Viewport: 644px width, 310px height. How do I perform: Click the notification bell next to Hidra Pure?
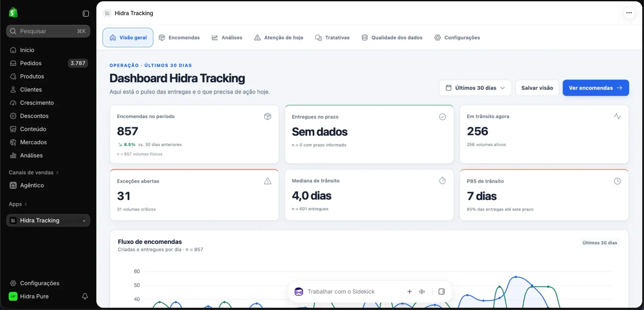pyautogui.click(x=85, y=296)
